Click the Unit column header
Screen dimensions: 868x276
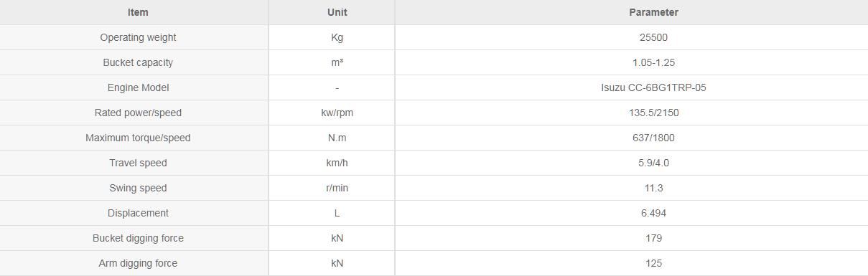[x=337, y=12]
